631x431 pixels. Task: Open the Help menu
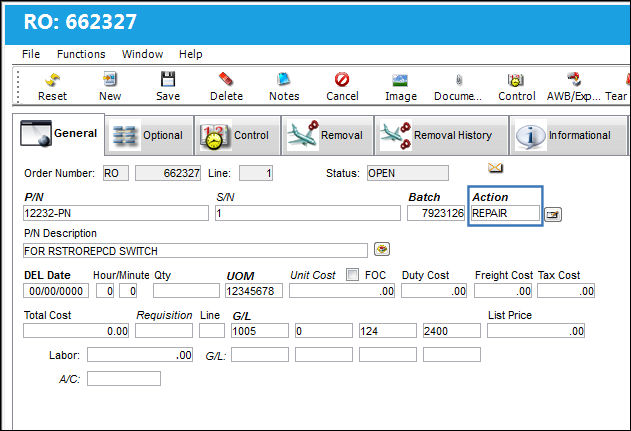[190, 54]
